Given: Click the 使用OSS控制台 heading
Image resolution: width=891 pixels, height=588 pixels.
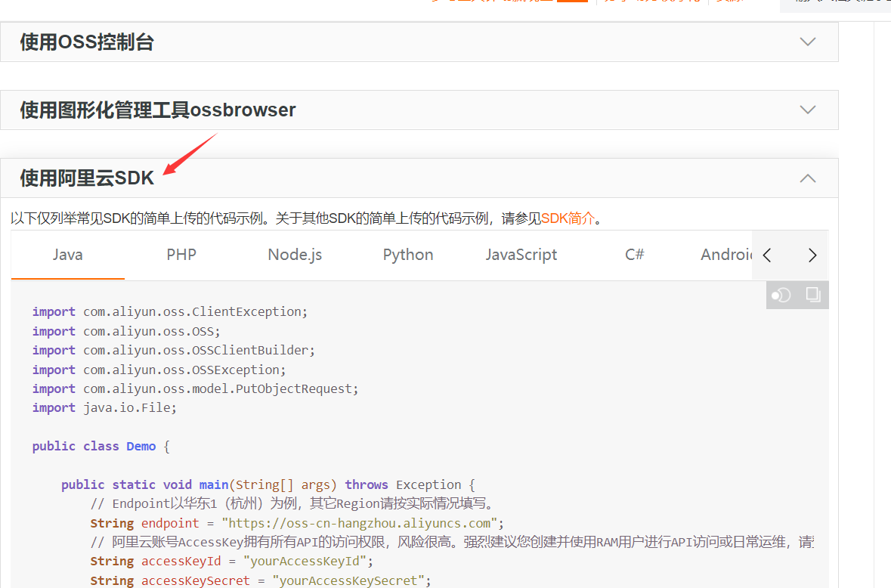Looking at the screenshot, I should [x=87, y=42].
